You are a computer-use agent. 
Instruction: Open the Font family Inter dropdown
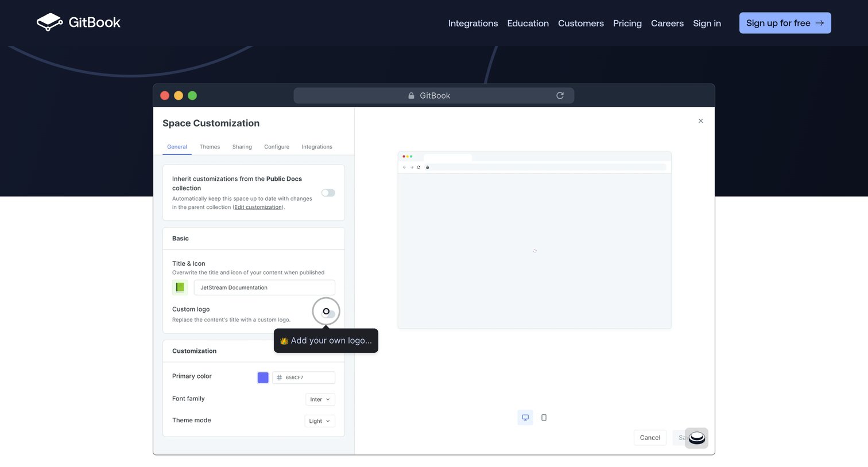coord(320,399)
